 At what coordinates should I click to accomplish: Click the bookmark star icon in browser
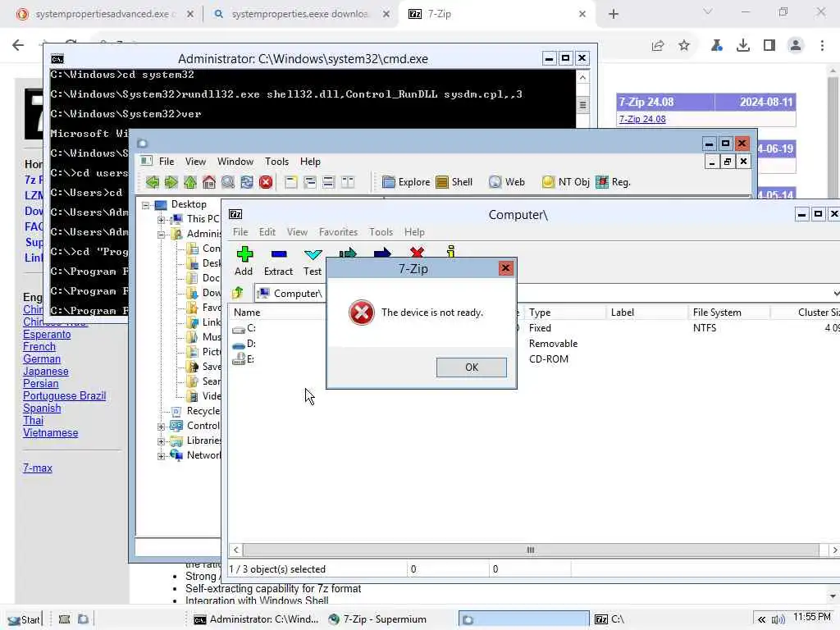684,46
